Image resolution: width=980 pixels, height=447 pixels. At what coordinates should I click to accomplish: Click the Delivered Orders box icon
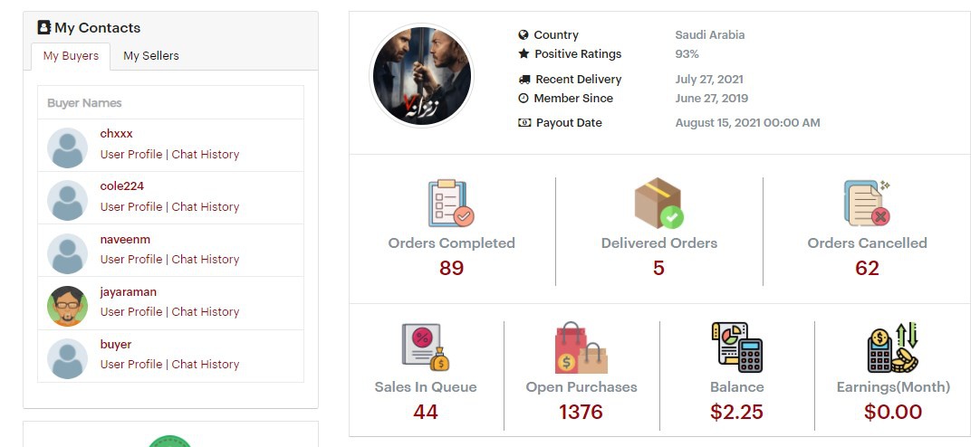[x=658, y=204]
